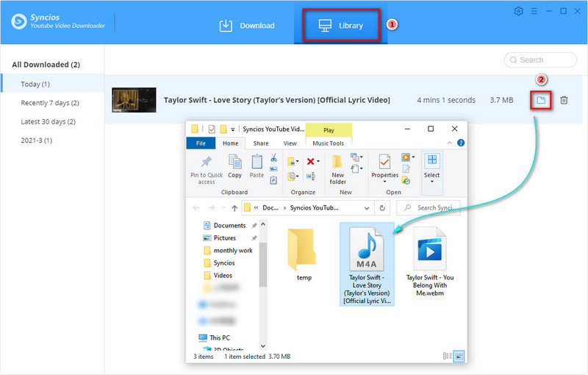Switch to the Download tab
The height and width of the screenshot is (375, 588).
coord(247,26)
